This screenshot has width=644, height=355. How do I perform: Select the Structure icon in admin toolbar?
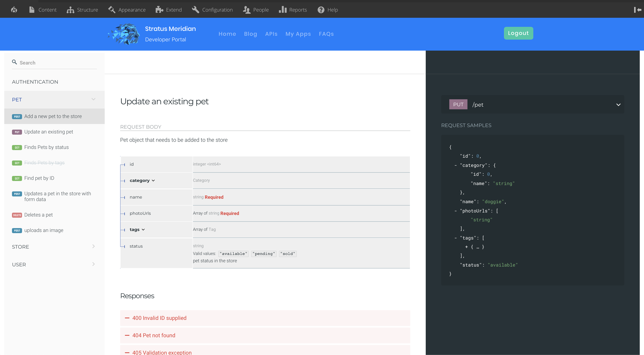70,9
